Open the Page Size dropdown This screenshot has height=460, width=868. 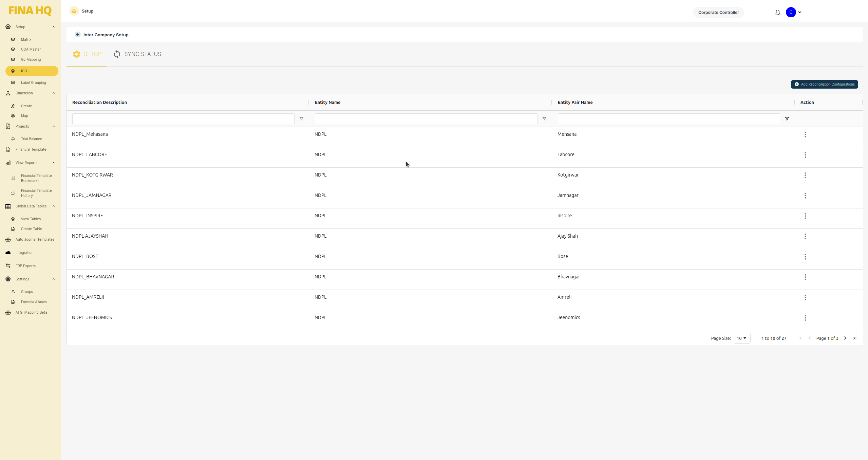tap(742, 338)
